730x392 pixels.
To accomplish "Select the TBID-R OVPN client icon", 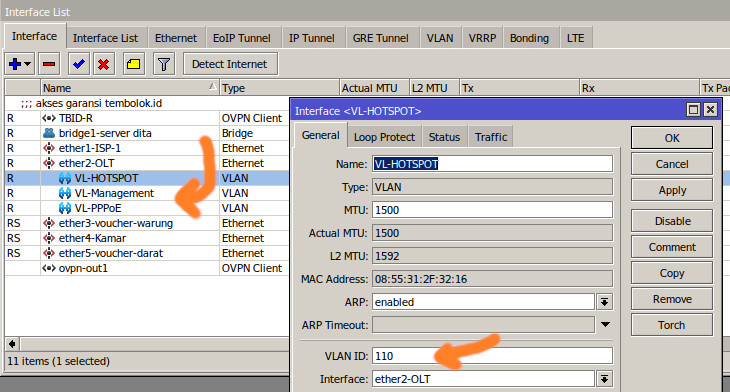I will pyautogui.click(x=49, y=118).
